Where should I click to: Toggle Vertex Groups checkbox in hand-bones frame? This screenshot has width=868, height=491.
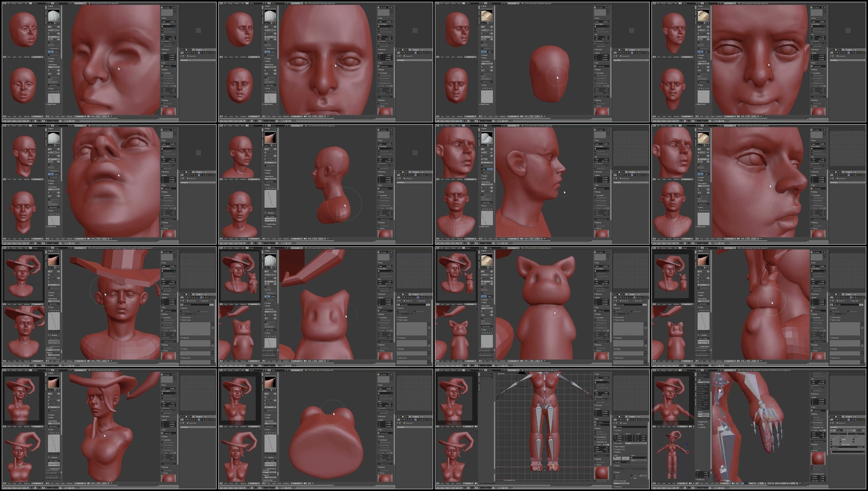pos(840,444)
